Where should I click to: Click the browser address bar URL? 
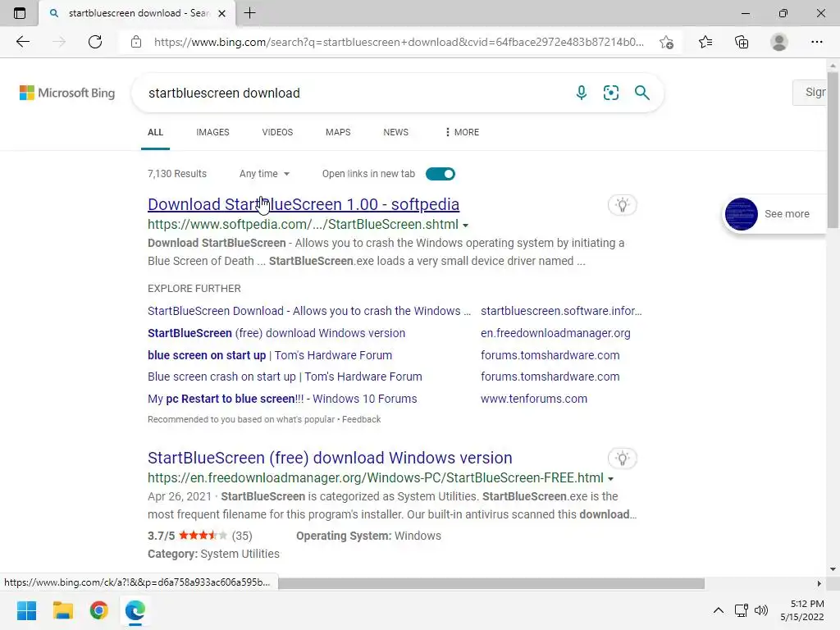click(399, 42)
